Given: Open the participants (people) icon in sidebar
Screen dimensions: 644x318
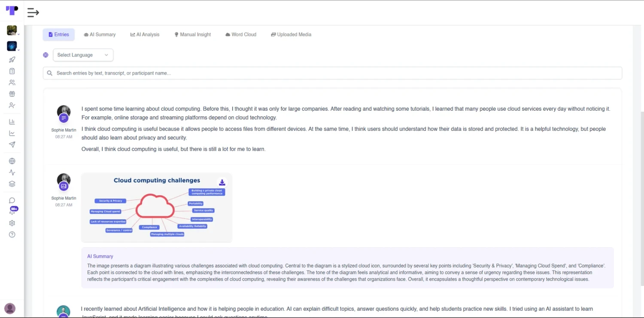Looking at the screenshot, I should (x=12, y=82).
